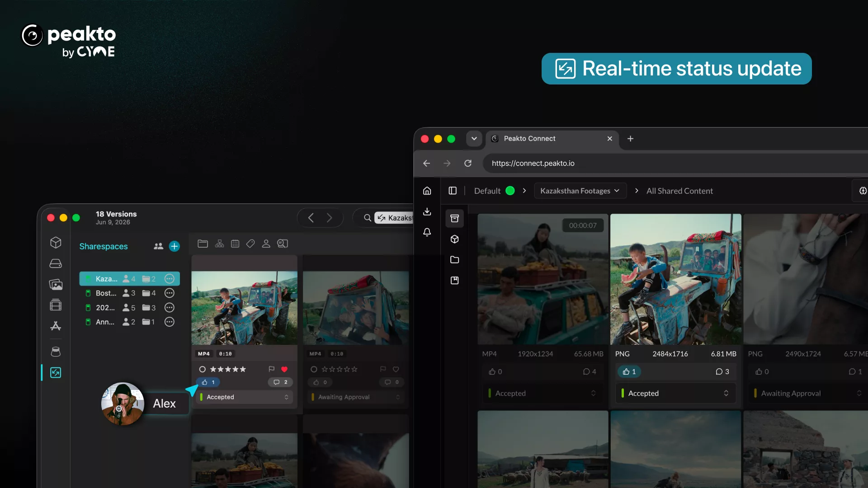Open the 2484x1716 PNG thumbnail in Connect

pos(676,279)
